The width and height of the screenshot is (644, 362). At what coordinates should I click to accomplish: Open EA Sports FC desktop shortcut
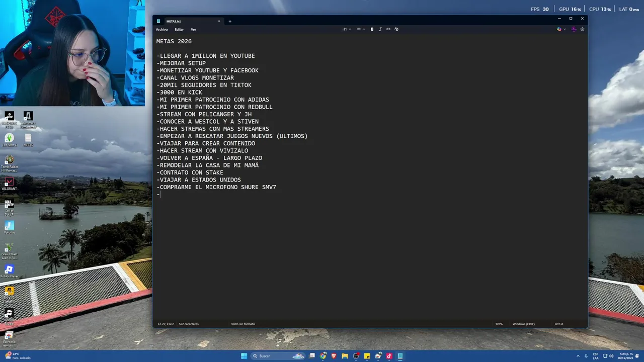click(9, 119)
